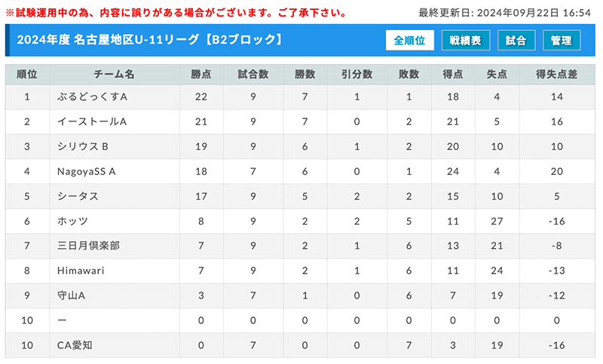Screen dimensions: 603x364
Task: Select the CA愛知 team name
Action: pyautogui.click(x=75, y=345)
